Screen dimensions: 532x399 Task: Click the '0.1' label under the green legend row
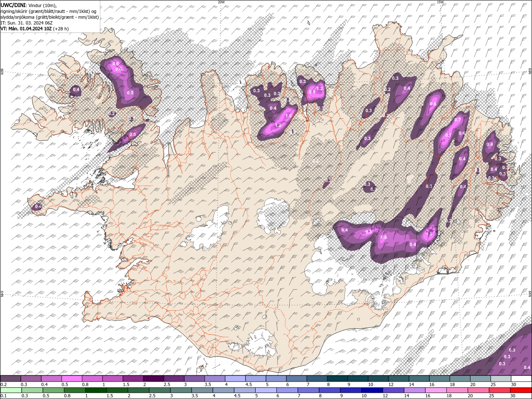(x=3, y=396)
